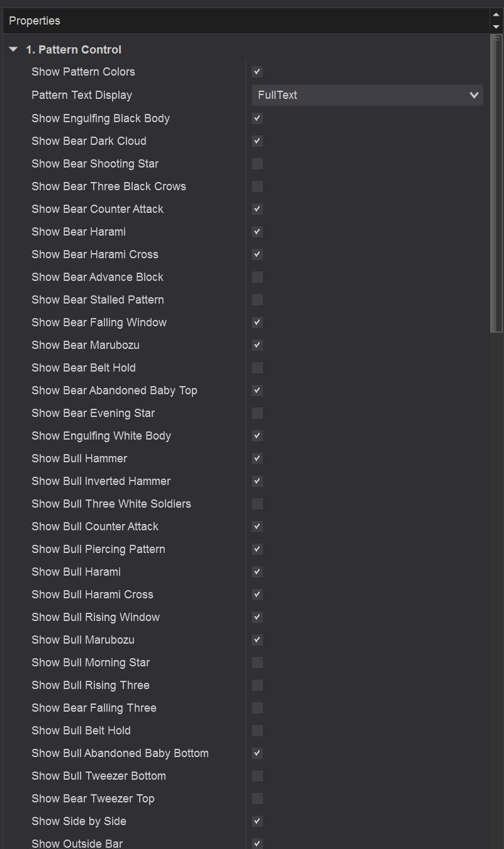Check Show Bull Morning Star

pyautogui.click(x=257, y=663)
